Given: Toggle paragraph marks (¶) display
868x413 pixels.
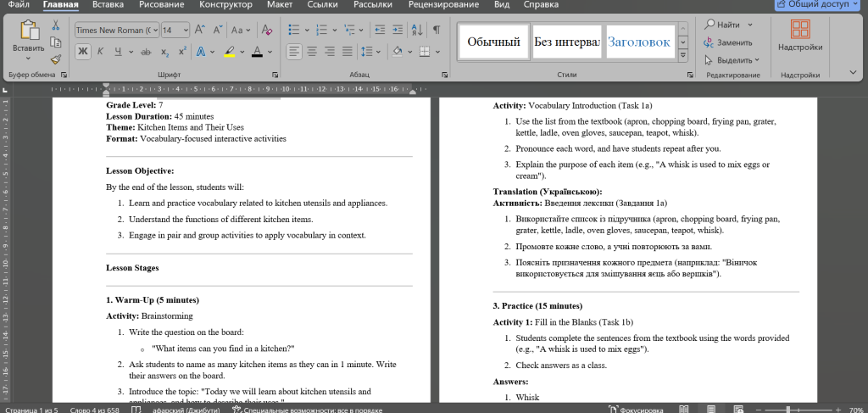Looking at the screenshot, I should [x=437, y=30].
